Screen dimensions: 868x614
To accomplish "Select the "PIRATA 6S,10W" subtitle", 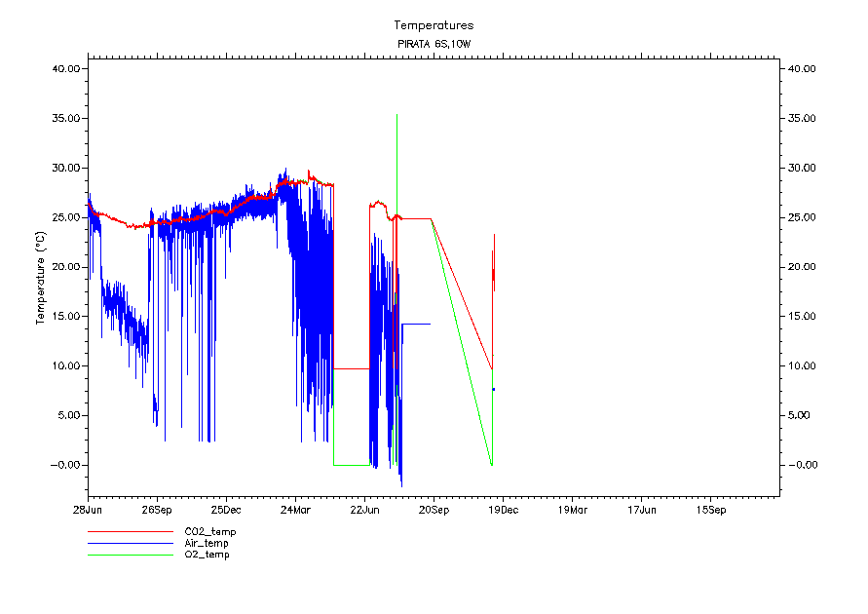I will [x=434, y=45].
